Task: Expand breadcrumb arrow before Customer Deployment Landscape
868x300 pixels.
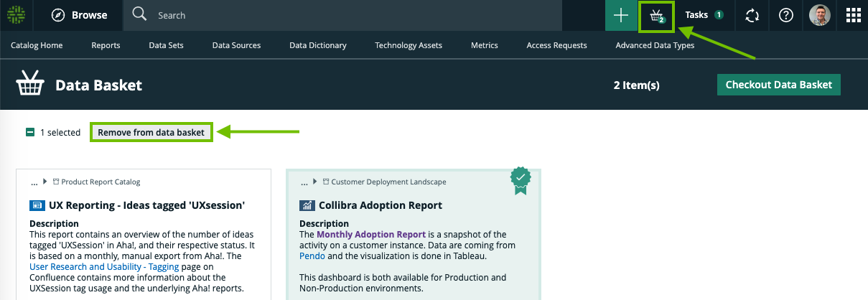Action: (x=315, y=182)
